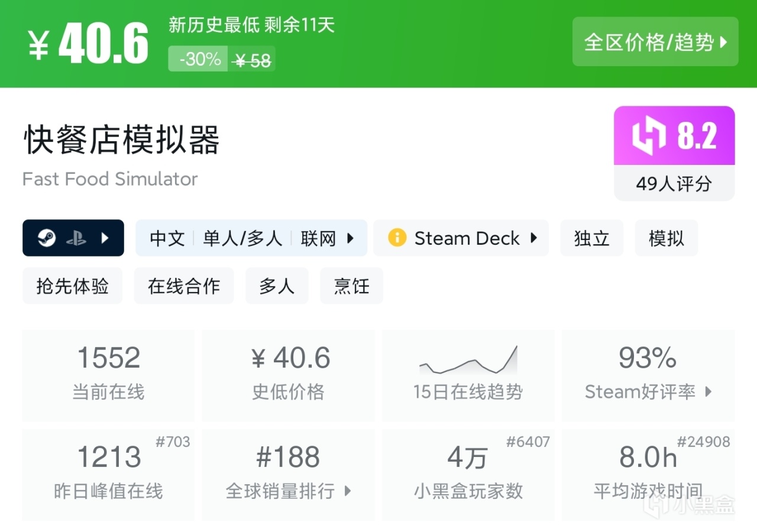Select the 烹饪 tag
The image size is (757, 532).
pos(351,286)
